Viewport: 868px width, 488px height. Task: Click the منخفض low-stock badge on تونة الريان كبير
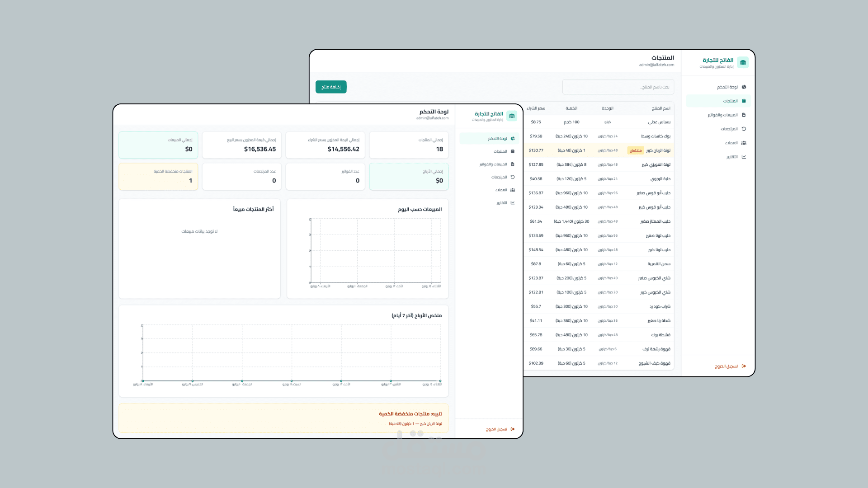click(x=636, y=150)
